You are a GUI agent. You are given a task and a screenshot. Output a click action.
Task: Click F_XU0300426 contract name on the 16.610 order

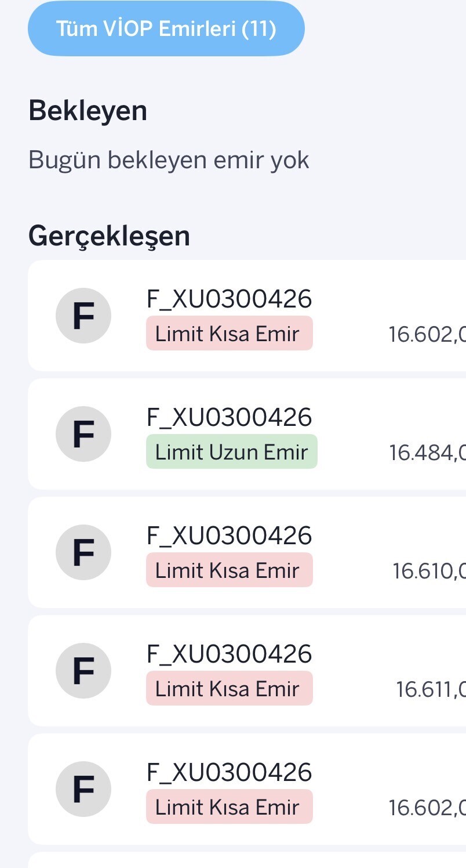(229, 536)
